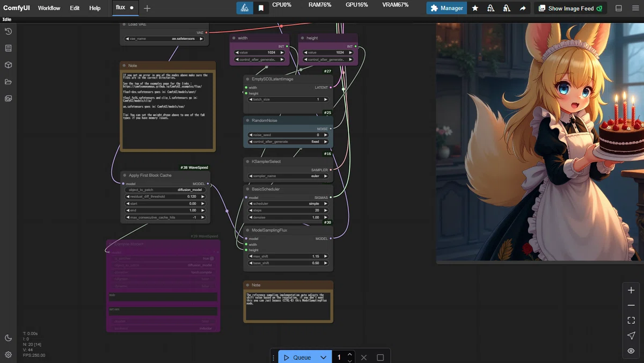This screenshot has width=644, height=363.
Task: Toggle link visibility eye icon
Action: point(631,351)
